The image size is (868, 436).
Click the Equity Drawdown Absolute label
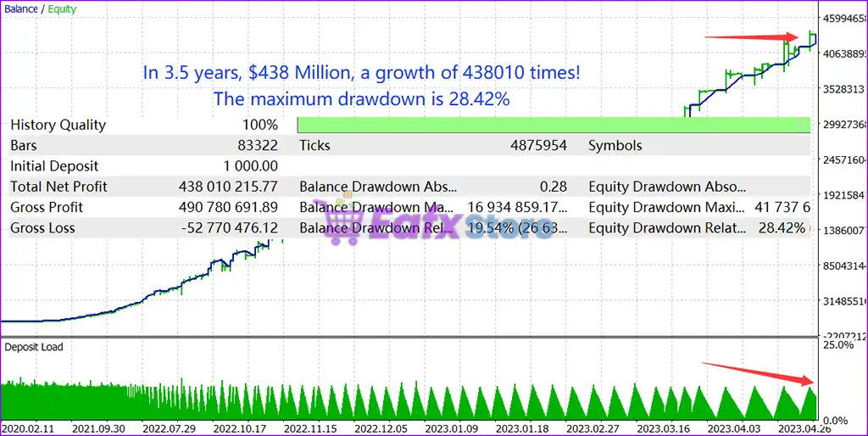[x=667, y=187]
